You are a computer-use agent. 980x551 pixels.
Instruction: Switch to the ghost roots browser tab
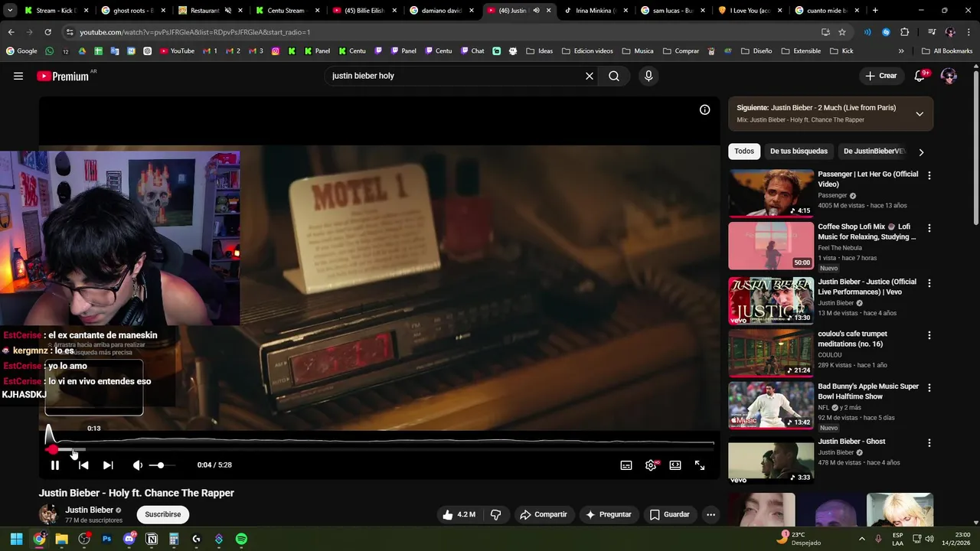pos(135,11)
